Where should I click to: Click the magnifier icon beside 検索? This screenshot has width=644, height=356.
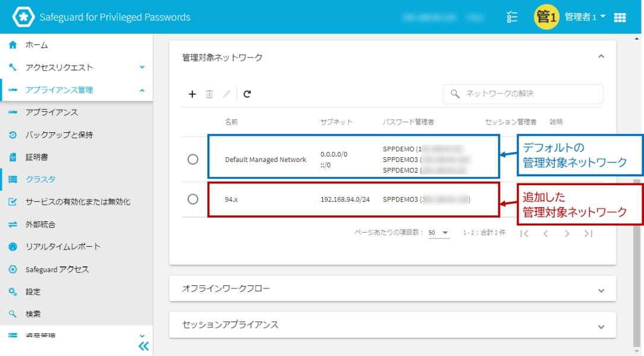[12, 314]
